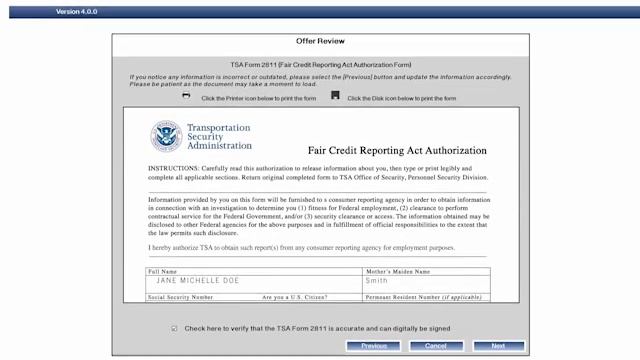This screenshot has height=360, width=640.
Task: Click 'Click the Printer icon below' instruction text
Action: pos(259,98)
